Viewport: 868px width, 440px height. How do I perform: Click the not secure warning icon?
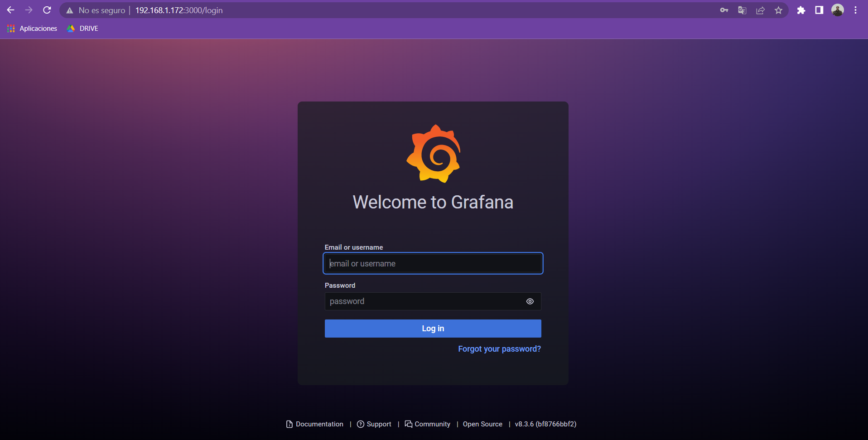(x=70, y=10)
